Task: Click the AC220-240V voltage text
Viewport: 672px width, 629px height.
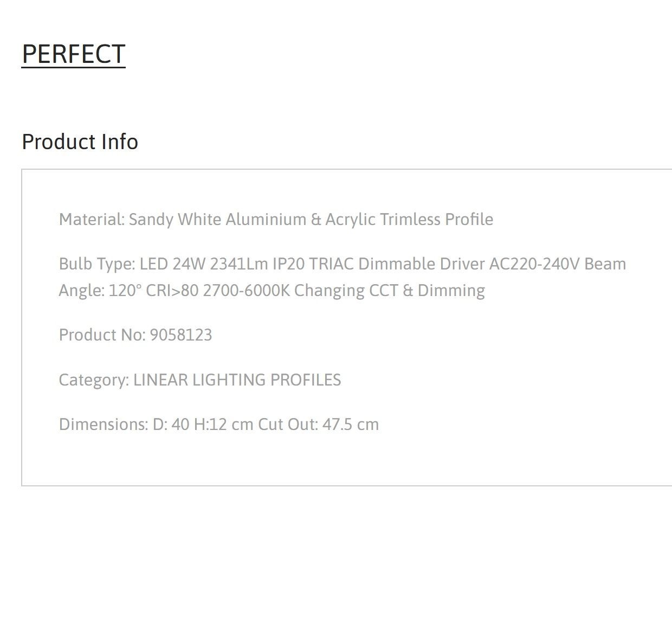Action: tap(535, 264)
